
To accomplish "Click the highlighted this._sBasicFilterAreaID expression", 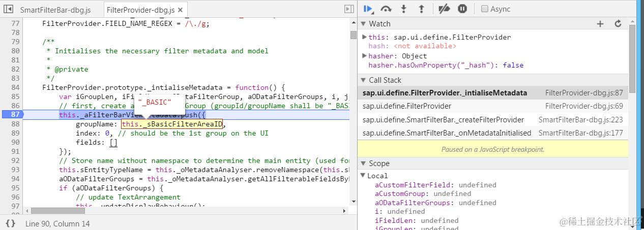I will (172, 124).
